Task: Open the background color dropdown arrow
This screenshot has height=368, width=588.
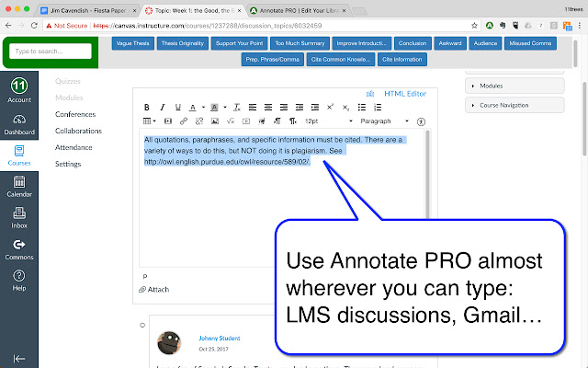Action: tap(225, 108)
